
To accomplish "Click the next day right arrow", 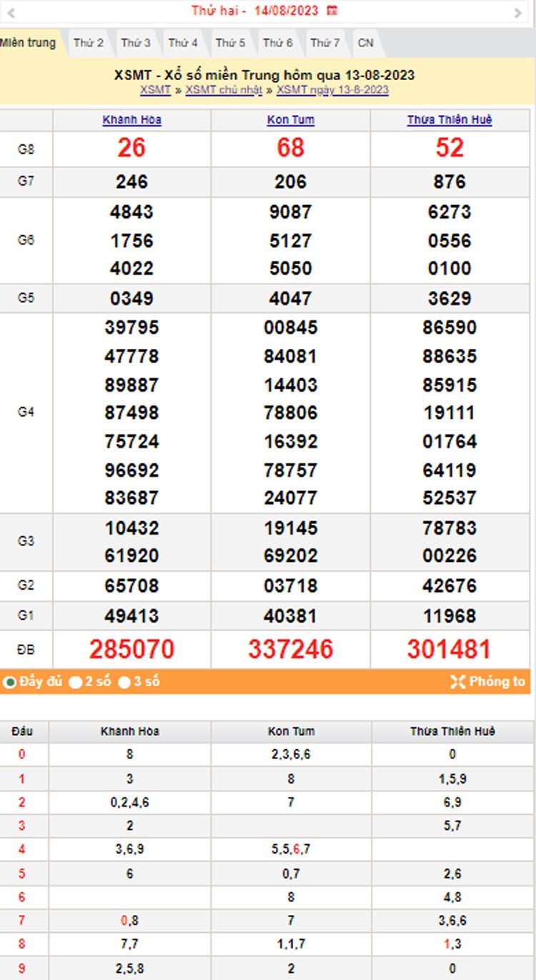I will tap(518, 12).
